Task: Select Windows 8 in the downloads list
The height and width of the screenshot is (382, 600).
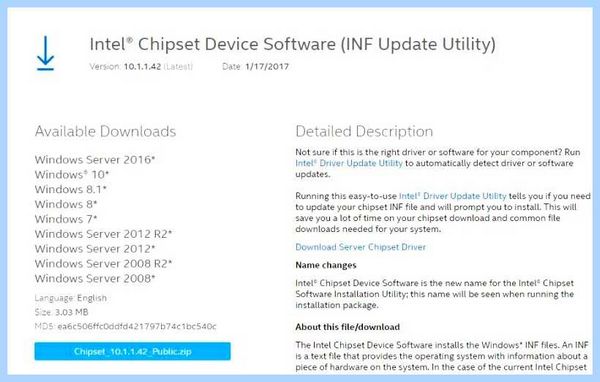Action: pyautogui.click(x=66, y=204)
